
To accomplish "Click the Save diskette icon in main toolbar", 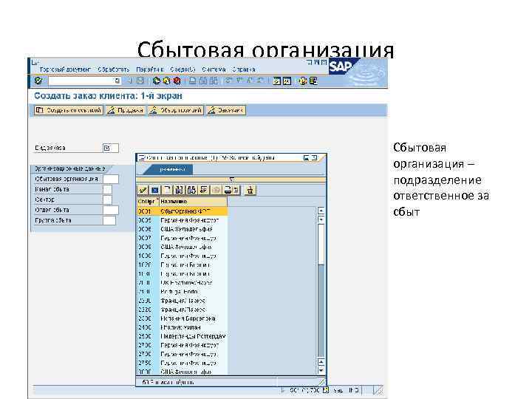I will coord(140,81).
